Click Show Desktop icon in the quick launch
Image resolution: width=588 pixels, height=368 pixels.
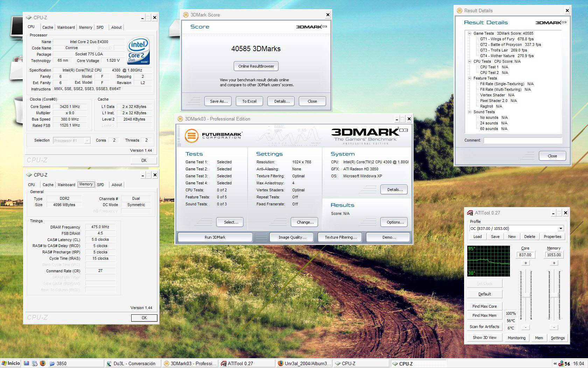click(26, 363)
